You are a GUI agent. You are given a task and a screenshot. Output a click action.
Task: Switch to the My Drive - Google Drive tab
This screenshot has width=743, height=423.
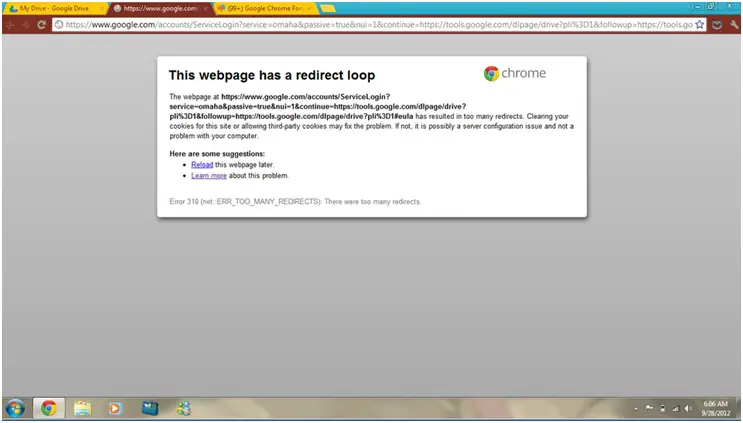pos(54,9)
